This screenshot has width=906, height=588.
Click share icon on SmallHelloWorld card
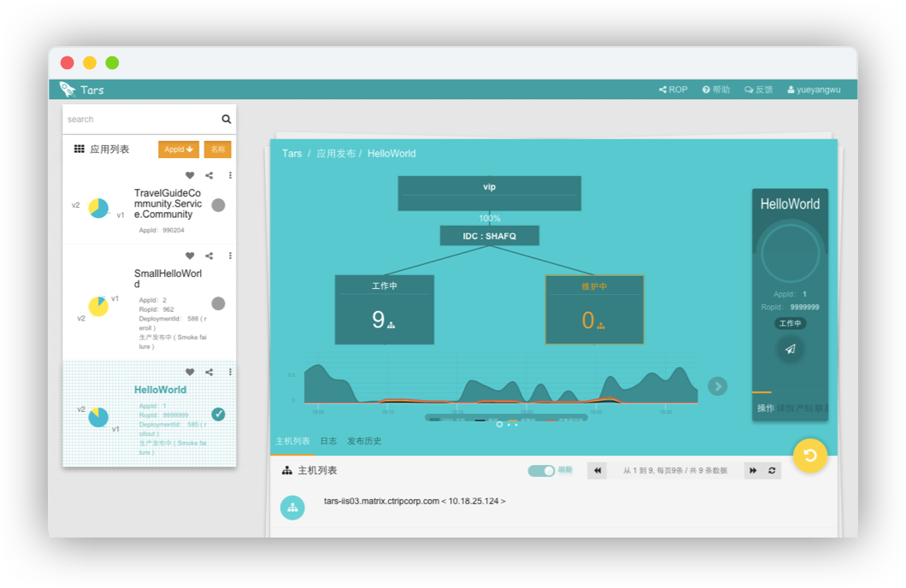click(209, 256)
